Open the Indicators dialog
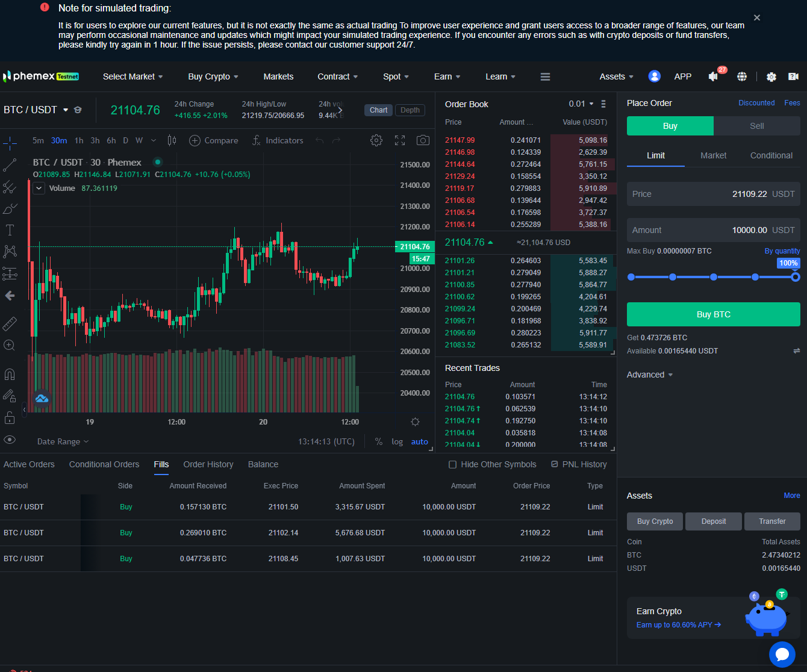The image size is (807, 672). coord(277,140)
